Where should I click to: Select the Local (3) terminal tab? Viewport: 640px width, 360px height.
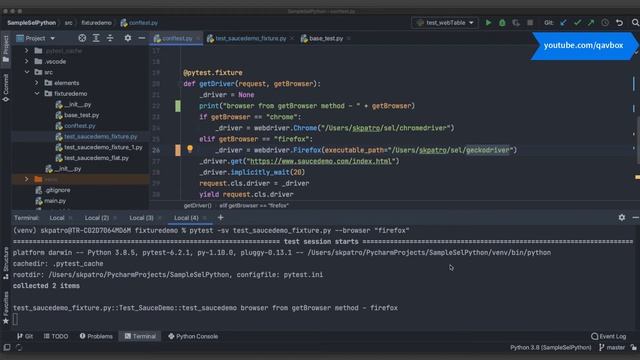(x=141, y=218)
